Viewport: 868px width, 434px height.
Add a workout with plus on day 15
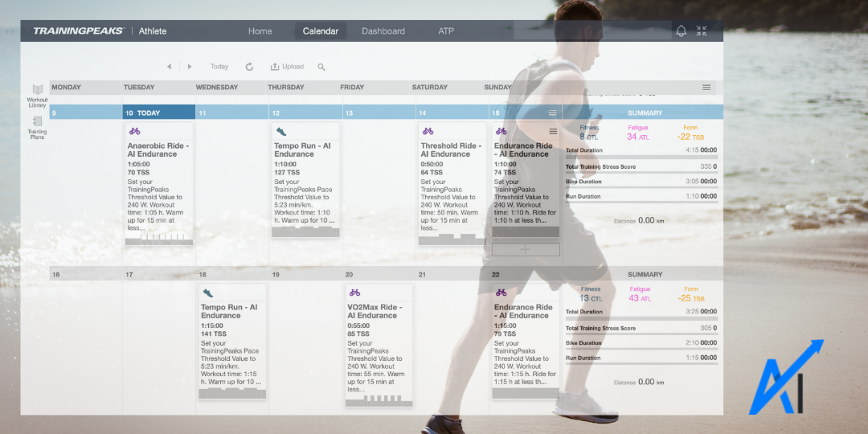point(526,250)
